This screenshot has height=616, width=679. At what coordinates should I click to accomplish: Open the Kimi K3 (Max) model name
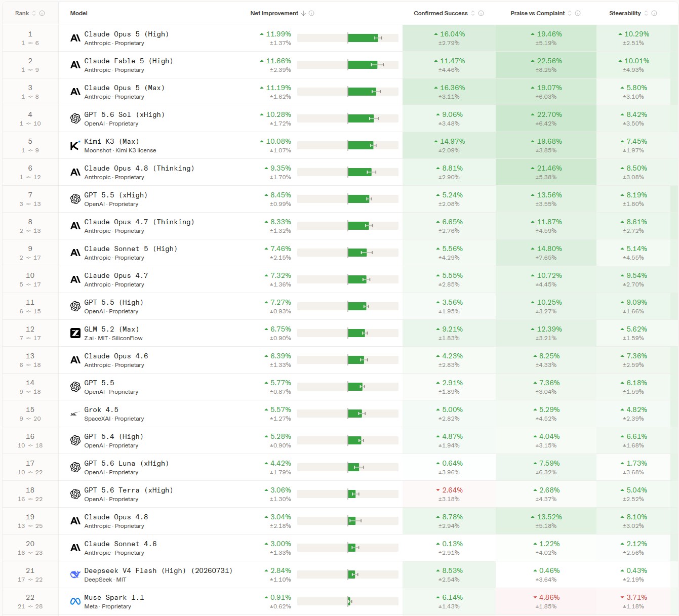click(111, 141)
